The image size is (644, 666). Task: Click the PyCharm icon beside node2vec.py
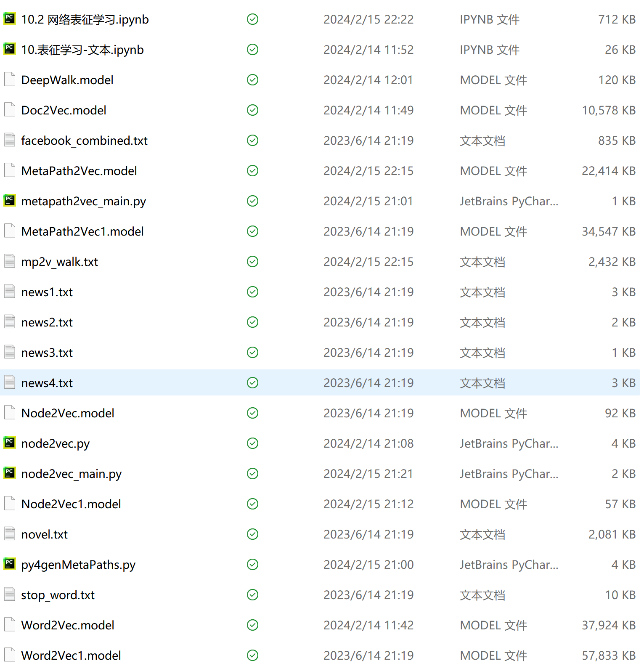[10, 443]
